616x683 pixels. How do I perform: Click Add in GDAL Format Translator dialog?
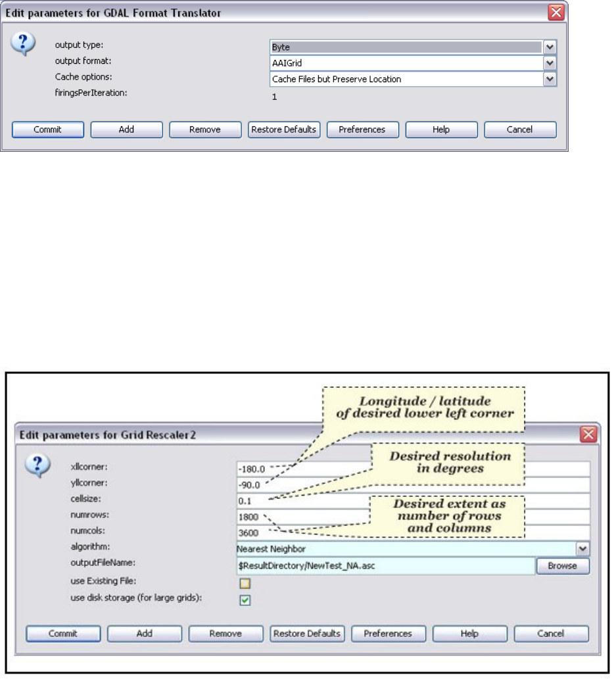126,130
